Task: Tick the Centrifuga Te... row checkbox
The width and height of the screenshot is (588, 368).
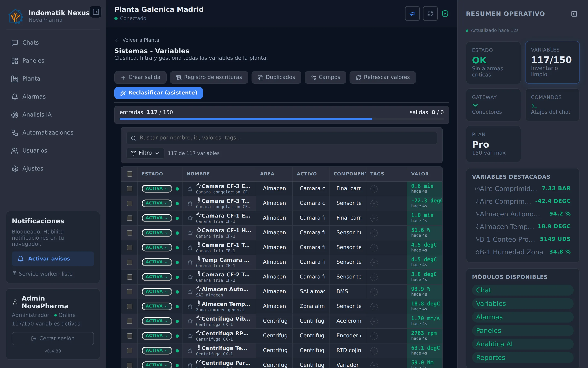Action: (129, 350)
